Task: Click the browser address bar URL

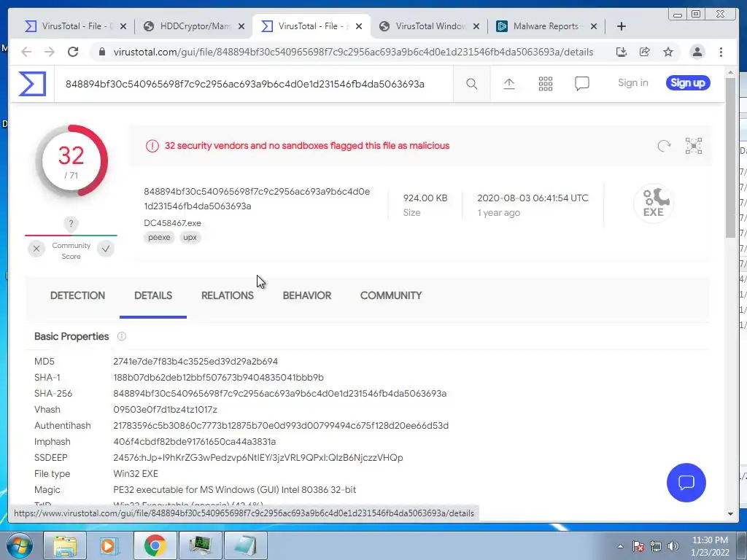Action: tap(353, 52)
